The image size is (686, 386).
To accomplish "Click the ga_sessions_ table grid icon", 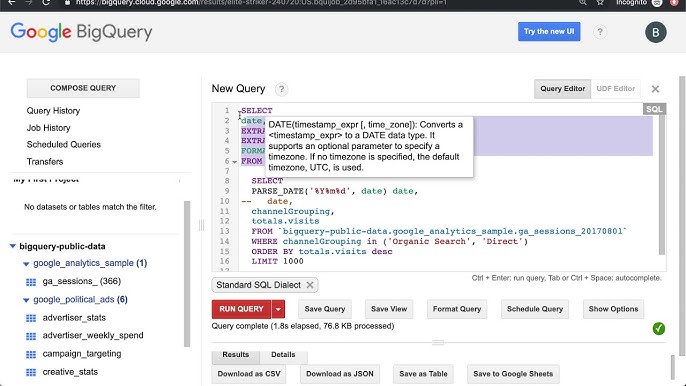I will [31, 282].
